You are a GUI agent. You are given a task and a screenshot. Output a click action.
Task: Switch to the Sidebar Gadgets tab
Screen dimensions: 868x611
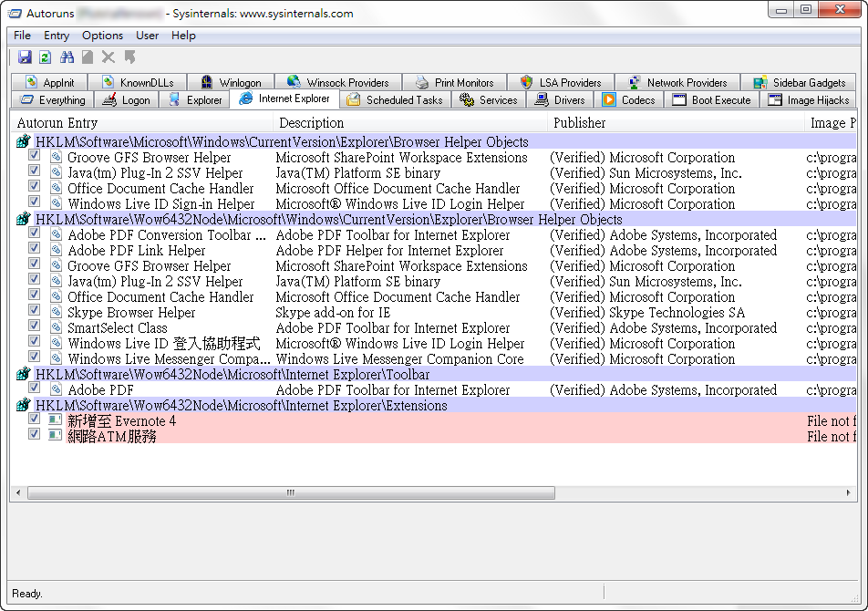tap(799, 82)
